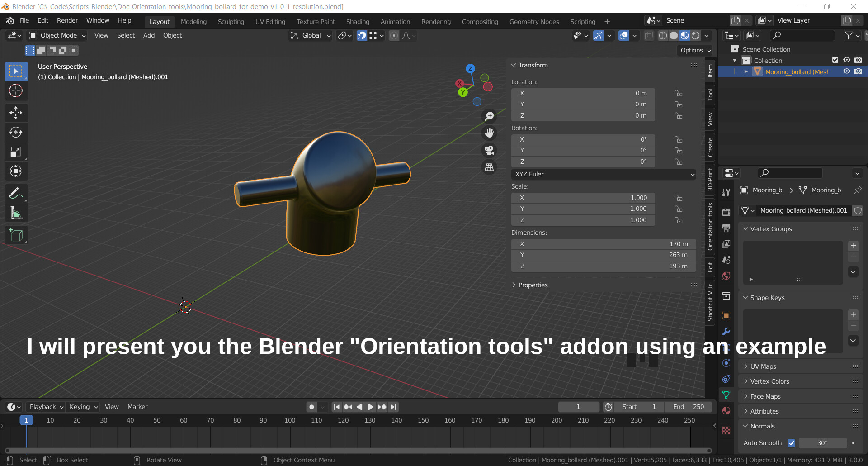Click the Dimensions Y 263 m field
The width and height of the screenshot is (868, 466).
tap(604, 255)
